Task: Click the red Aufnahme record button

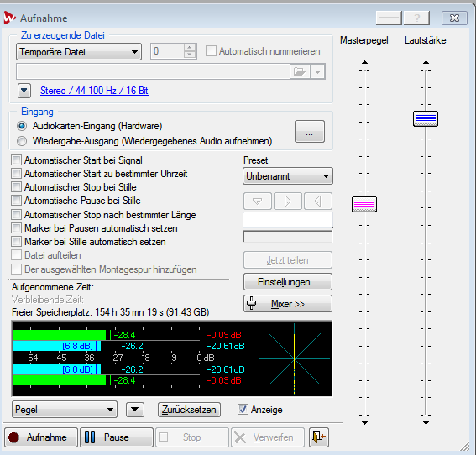Action: pyautogui.click(x=41, y=437)
